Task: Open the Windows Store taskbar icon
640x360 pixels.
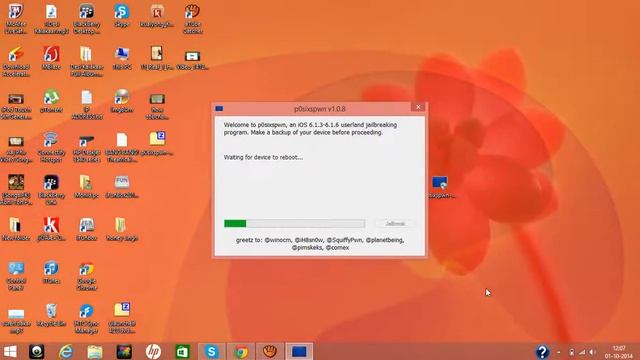Action: pos(182,351)
